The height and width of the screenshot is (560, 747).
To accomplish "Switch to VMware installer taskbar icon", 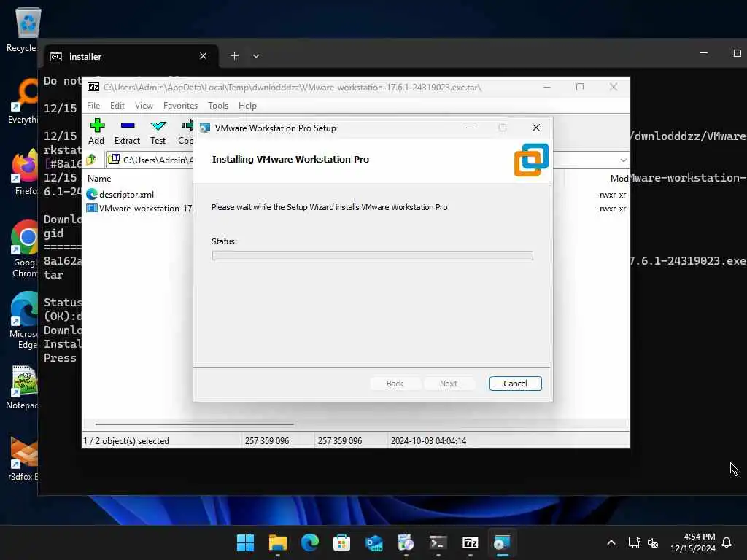I will (502, 542).
